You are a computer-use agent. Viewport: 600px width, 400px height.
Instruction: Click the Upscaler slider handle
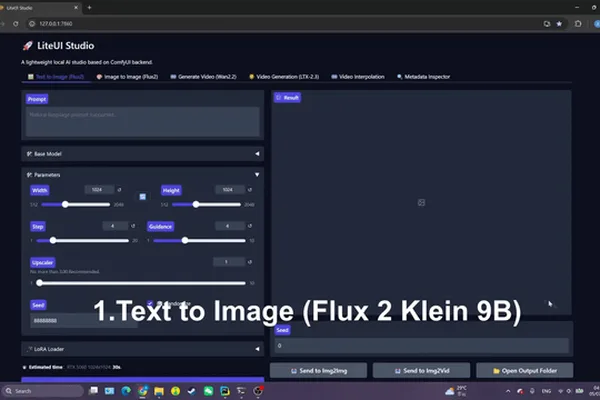click(39, 283)
